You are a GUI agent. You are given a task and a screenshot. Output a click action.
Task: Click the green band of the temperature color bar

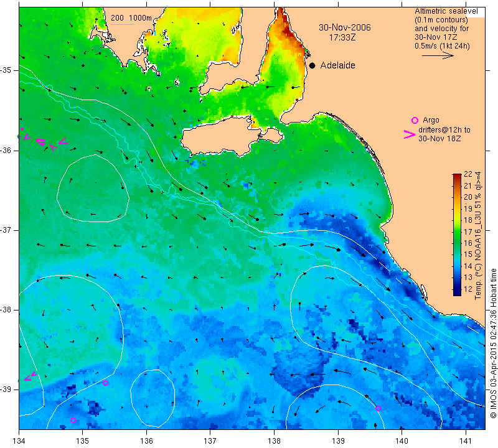click(x=457, y=236)
